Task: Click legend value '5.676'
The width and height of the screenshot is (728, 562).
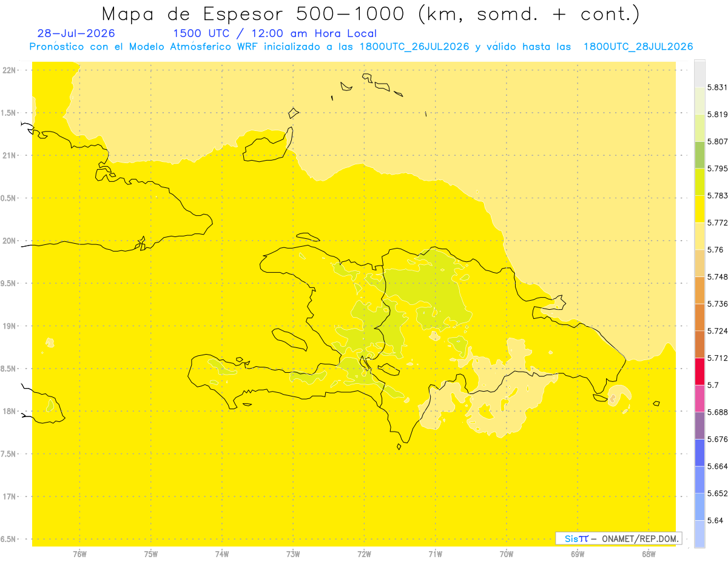Action: pos(717,439)
